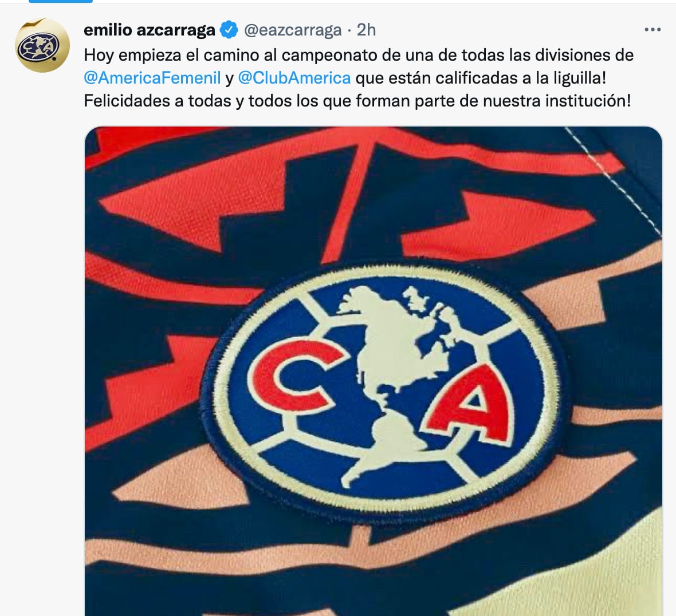Viewport: 676px width, 616px height.
Task: Click the tweet line starting 'Felicidades a todas'
Action: 357,101
